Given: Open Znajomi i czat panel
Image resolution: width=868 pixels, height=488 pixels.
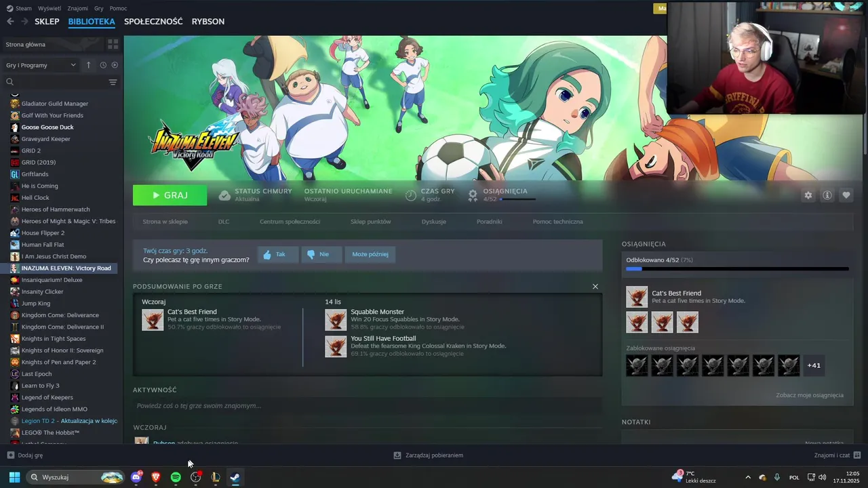Looking at the screenshot, I should click(837, 455).
